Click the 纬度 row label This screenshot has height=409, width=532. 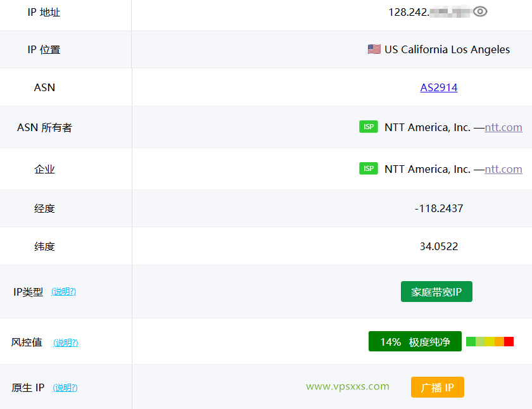coord(44,246)
